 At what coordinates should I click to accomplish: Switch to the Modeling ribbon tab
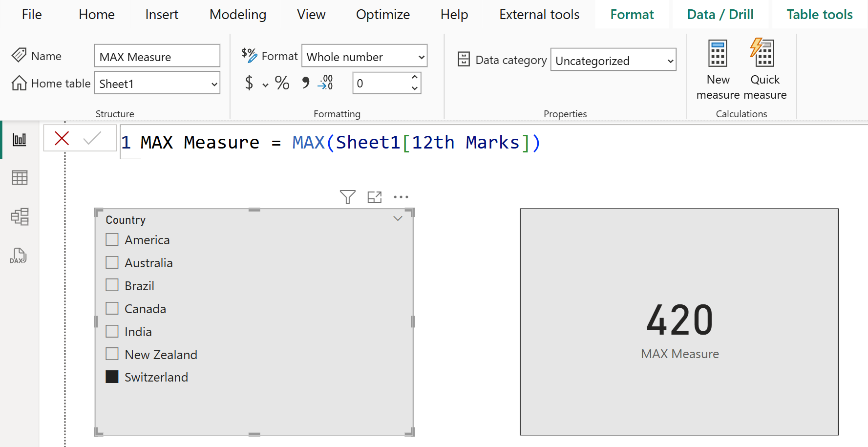(237, 14)
